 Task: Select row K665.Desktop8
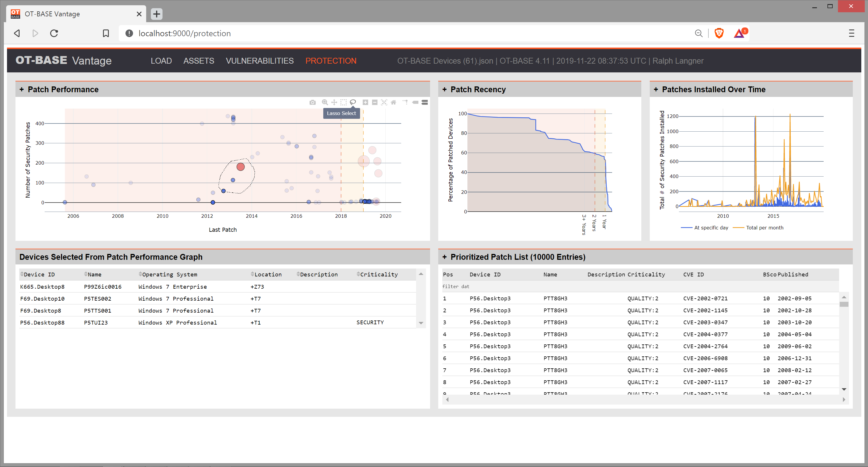click(217, 287)
